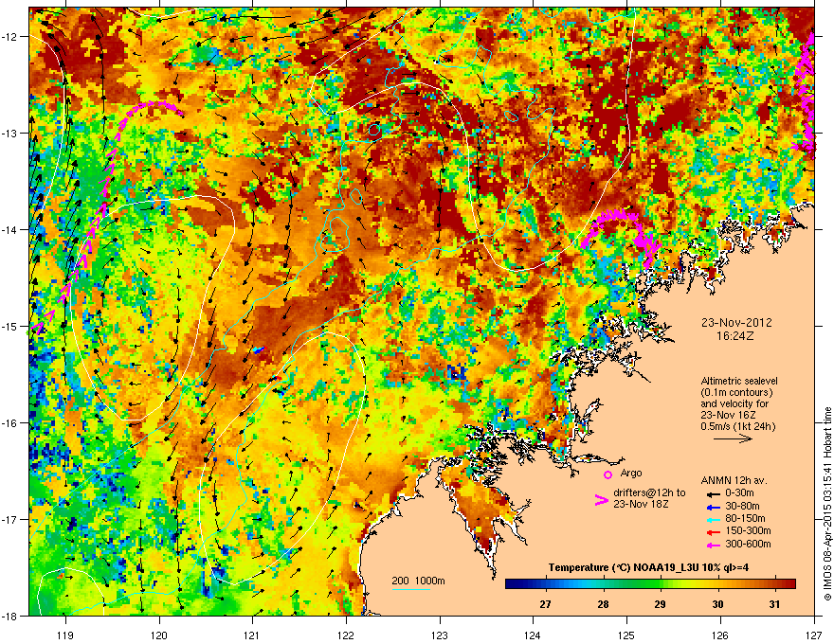Click the latitude axis label -17
This screenshot has height=644, width=834.
[10, 520]
